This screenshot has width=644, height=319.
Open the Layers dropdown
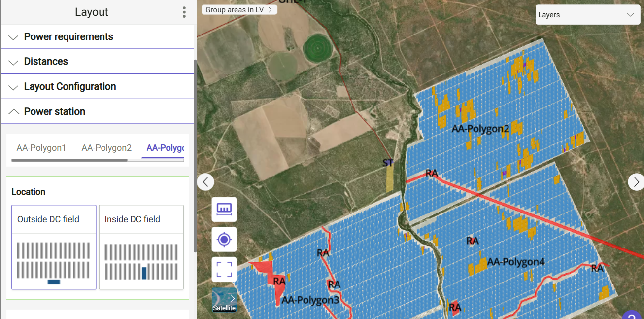pyautogui.click(x=585, y=15)
